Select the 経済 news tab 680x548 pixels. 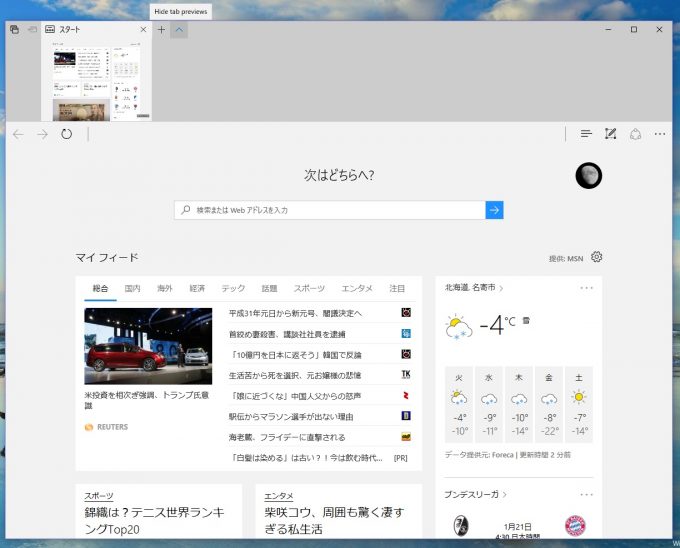197,288
